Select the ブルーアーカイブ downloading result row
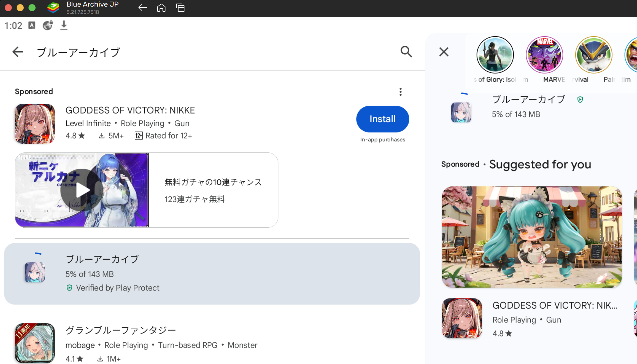Image resolution: width=637 pixels, height=364 pixels. pyautogui.click(x=212, y=274)
